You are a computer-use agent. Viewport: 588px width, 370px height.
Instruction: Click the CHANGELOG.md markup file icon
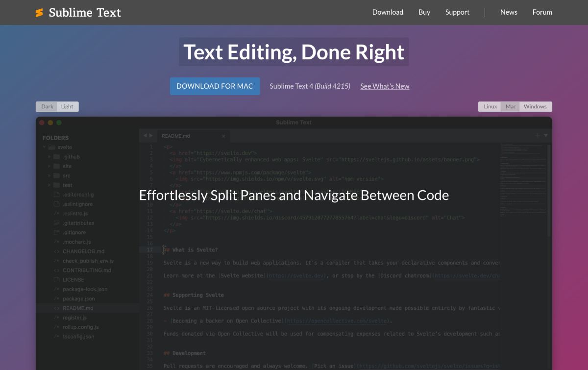click(57, 251)
